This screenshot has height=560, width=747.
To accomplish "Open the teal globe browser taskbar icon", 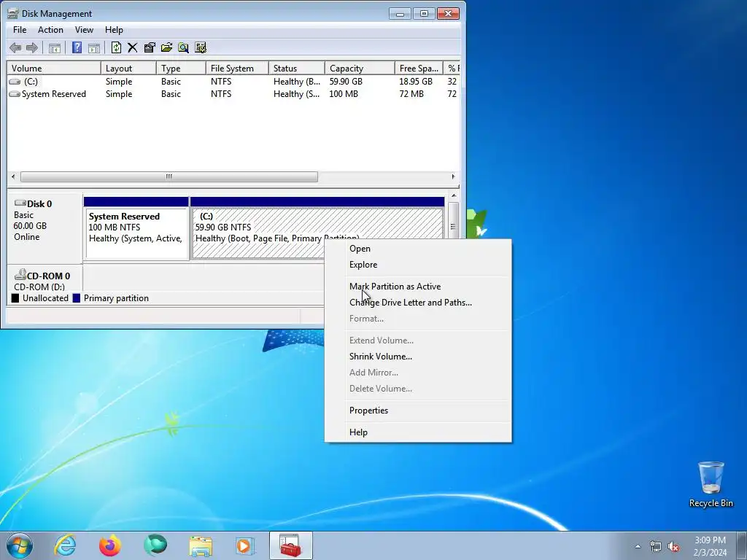I will click(x=155, y=545).
